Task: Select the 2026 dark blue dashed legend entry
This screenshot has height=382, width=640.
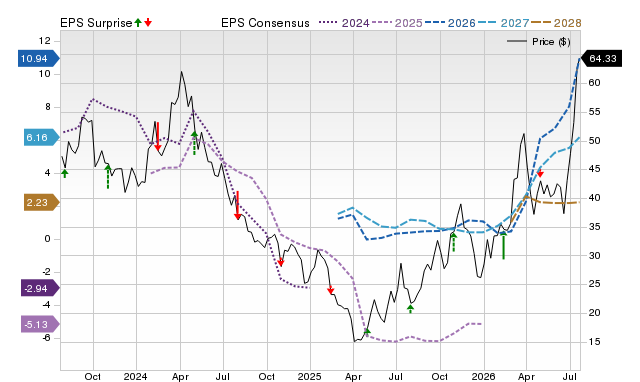Action: point(450,23)
